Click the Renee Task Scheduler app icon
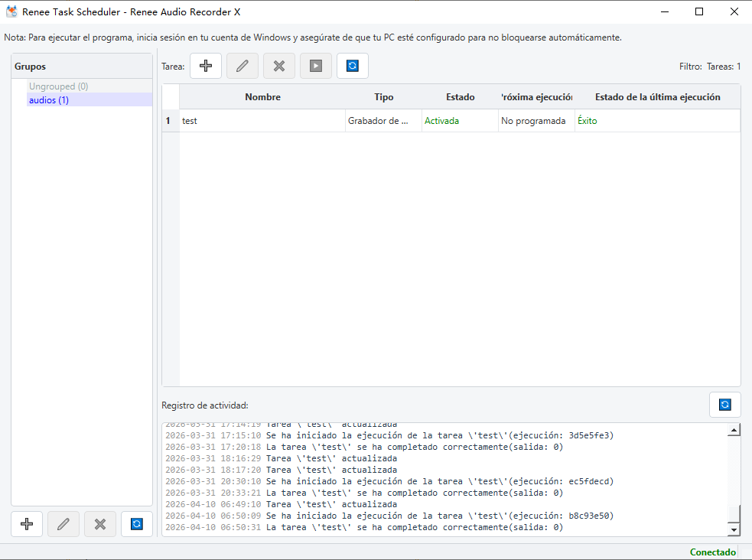 [11, 11]
